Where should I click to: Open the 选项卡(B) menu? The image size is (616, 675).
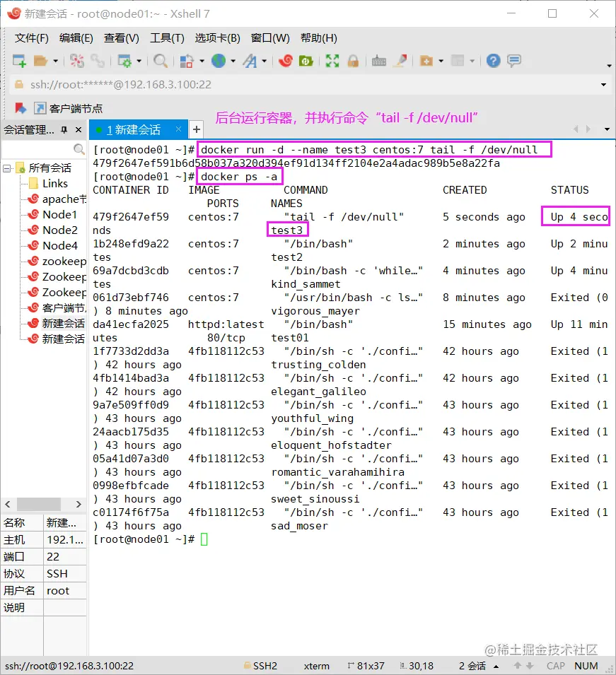tap(218, 38)
